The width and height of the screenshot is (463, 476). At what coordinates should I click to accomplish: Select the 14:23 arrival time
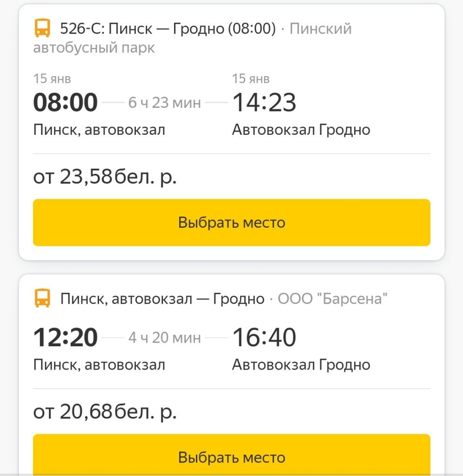264,103
